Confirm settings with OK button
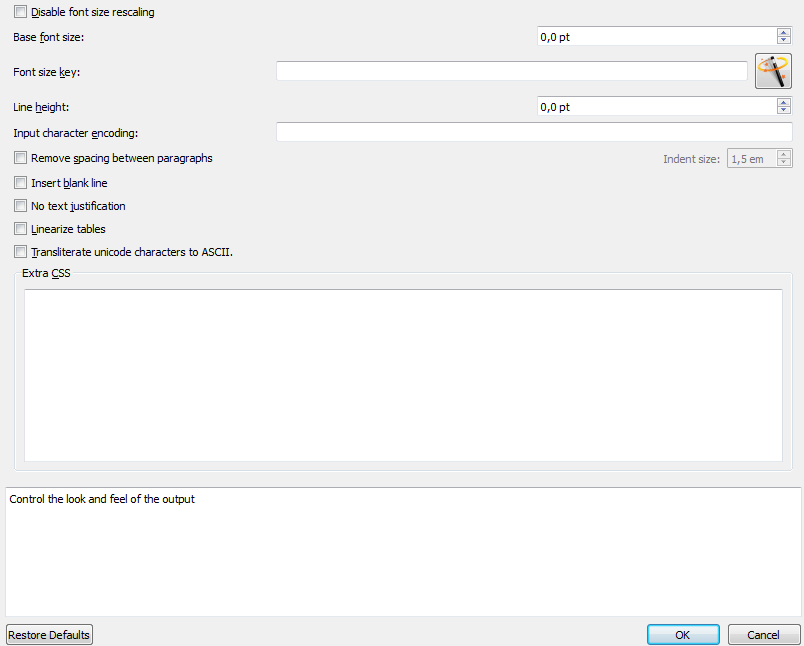 (x=683, y=635)
